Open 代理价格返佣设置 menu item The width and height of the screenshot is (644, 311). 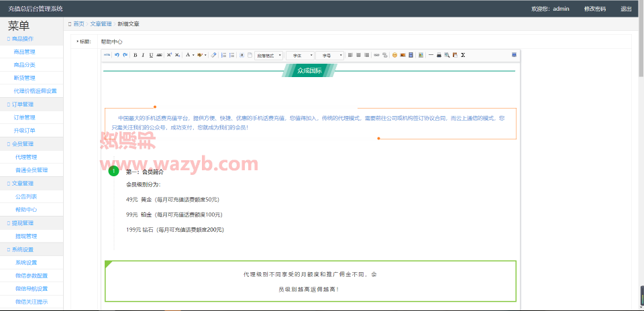36,91
